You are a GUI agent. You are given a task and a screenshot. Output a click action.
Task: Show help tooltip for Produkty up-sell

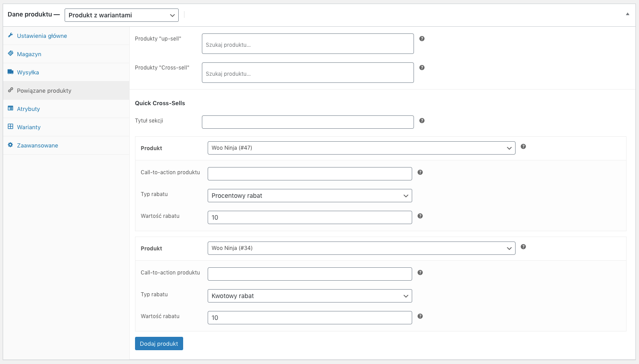[x=422, y=39]
